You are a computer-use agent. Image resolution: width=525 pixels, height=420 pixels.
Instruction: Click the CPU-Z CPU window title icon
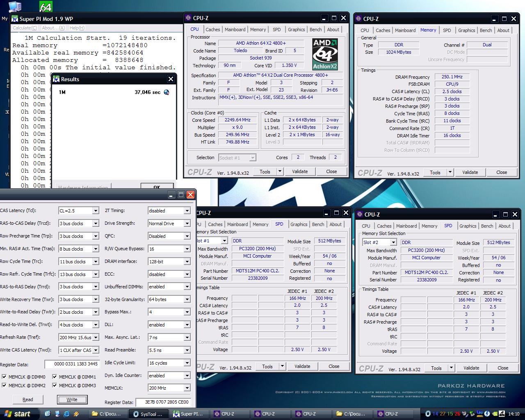[189, 18]
